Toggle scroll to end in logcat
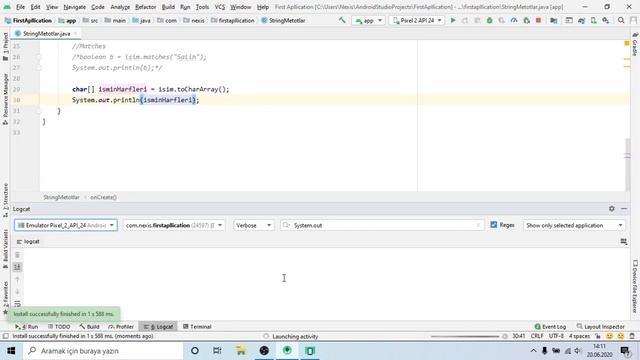The width and height of the screenshot is (640, 360). tap(17, 267)
